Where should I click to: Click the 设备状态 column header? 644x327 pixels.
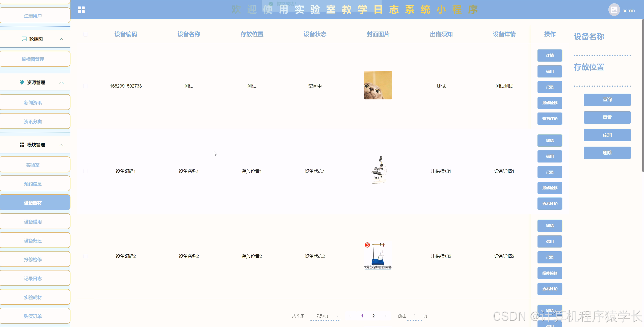[315, 34]
